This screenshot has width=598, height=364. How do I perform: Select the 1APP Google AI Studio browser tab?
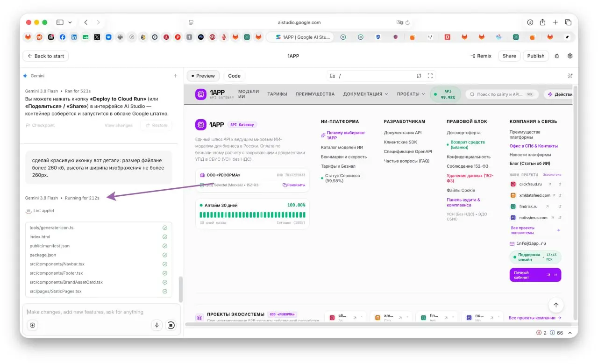[x=300, y=37]
